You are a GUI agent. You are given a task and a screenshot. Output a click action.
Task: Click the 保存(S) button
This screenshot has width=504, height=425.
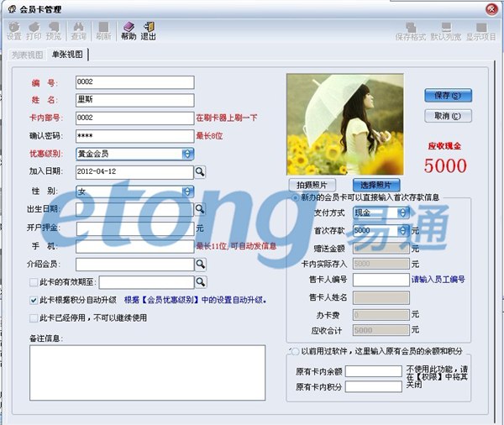[x=448, y=96]
